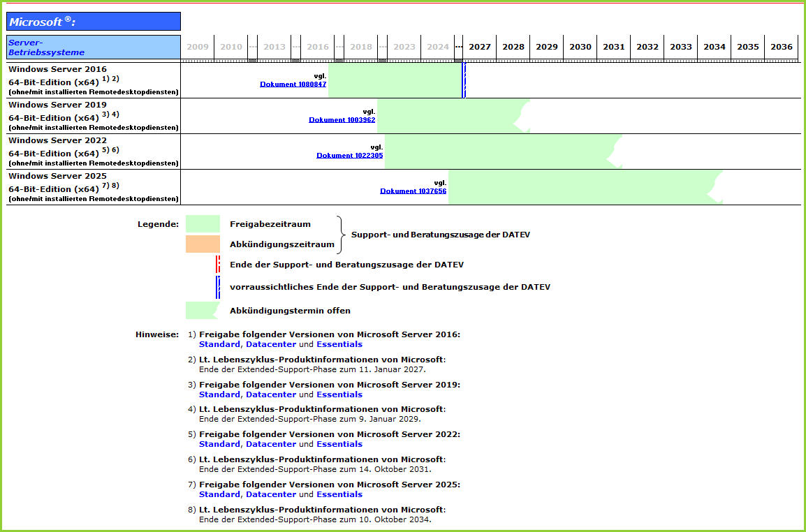806x532 pixels.
Task: Select the Windows Server 2019 row label
Action: pos(94,116)
